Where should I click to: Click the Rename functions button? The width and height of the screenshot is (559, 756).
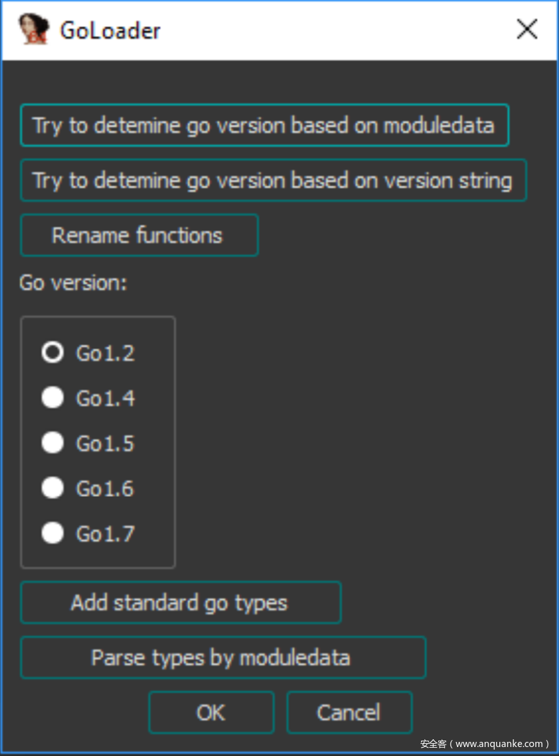click(139, 235)
